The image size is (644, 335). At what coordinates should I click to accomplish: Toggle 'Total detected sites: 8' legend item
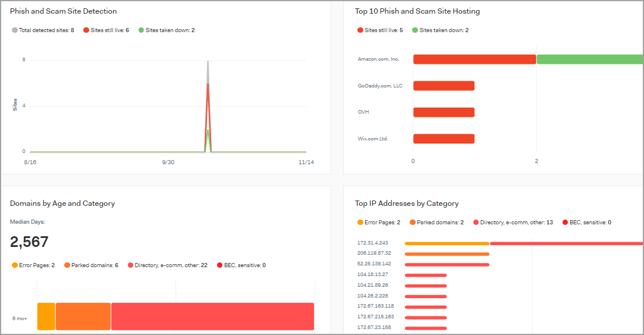pos(43,30)
